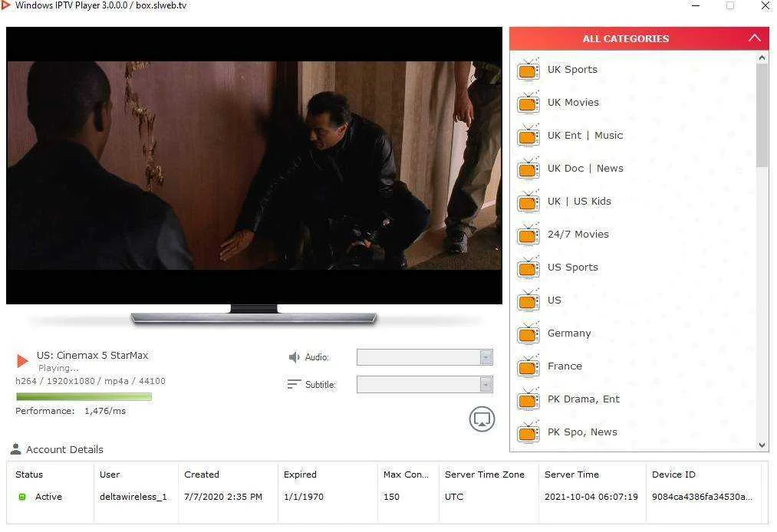Click the green Active status indicator
This screenshot has height=532, width=777.
(21, 497)
